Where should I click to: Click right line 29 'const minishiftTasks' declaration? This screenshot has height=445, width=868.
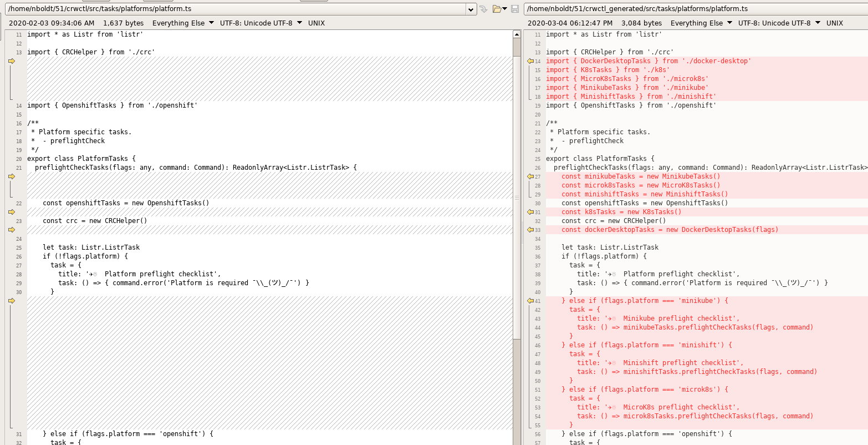click(x=645, y=194)
